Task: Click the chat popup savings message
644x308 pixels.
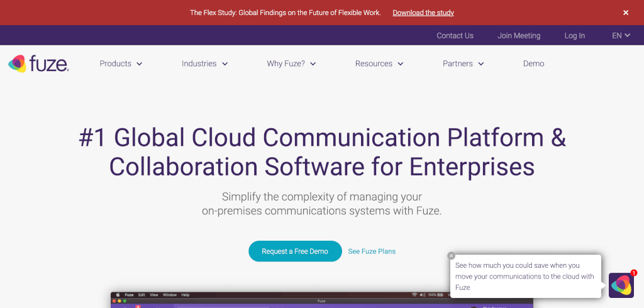Action: tap(525, 277)
